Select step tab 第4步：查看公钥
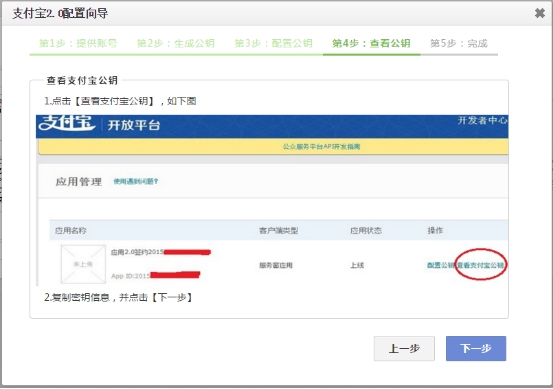This screenshot has width=553, height=389. 371,43
